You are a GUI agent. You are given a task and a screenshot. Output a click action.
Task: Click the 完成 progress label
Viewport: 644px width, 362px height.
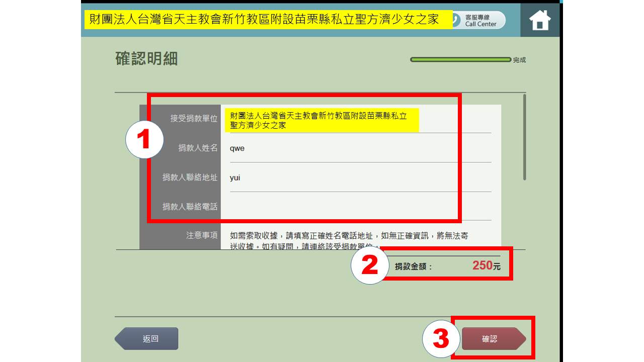tap(520, 60)
